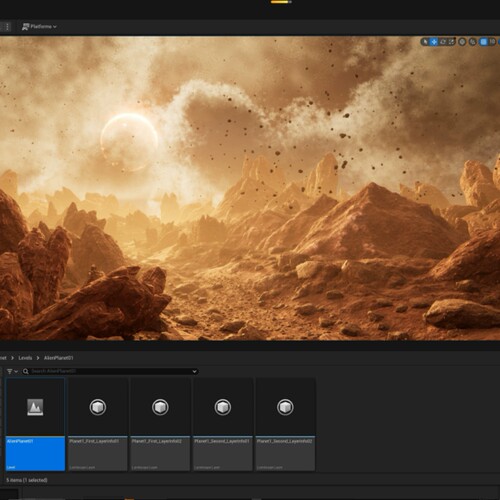This screenshot has width=500, height=500.
Task: Toggle grid snapping in viewport toolbar
Action: point(483,42)
